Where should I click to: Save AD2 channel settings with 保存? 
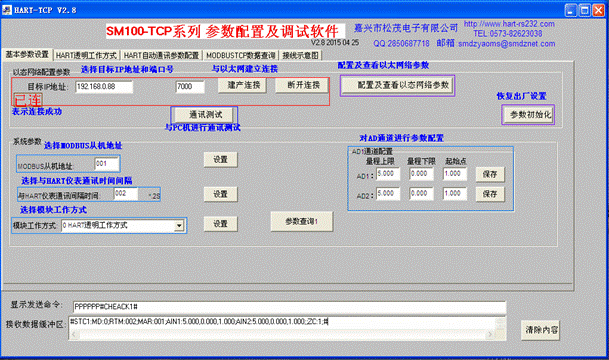point(490,194)
